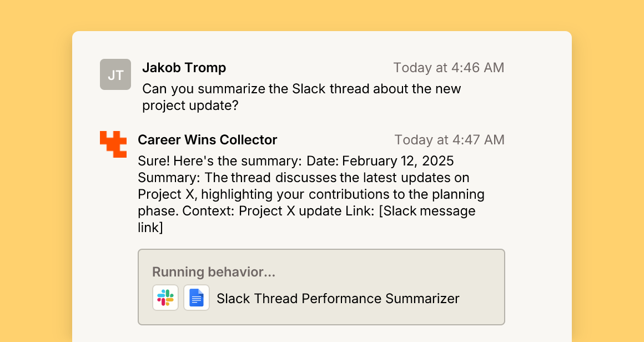Expand the Running behavior card
The image size is (644, 342).
[321, 287]
